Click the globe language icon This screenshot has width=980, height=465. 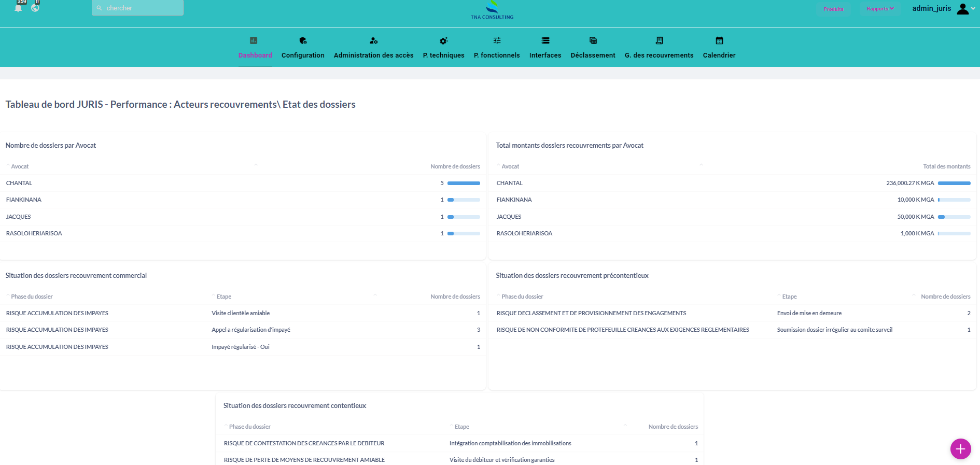coord(35,8)
